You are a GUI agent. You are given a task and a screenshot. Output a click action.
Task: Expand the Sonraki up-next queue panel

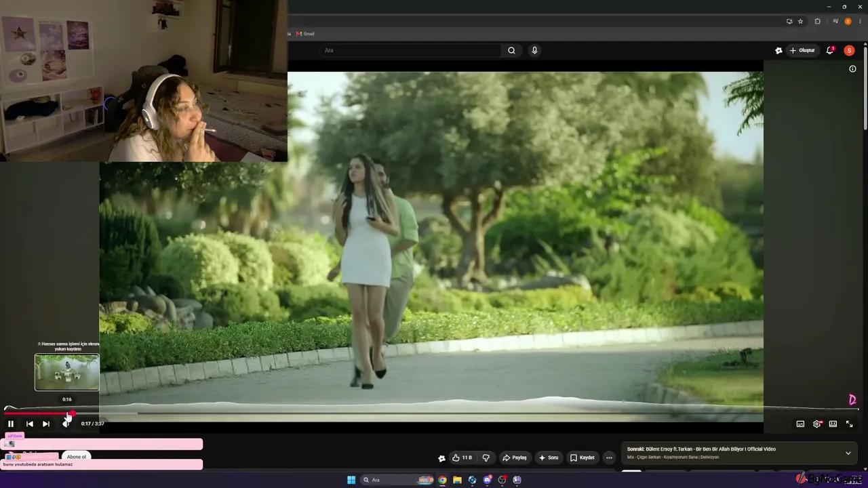848,453
